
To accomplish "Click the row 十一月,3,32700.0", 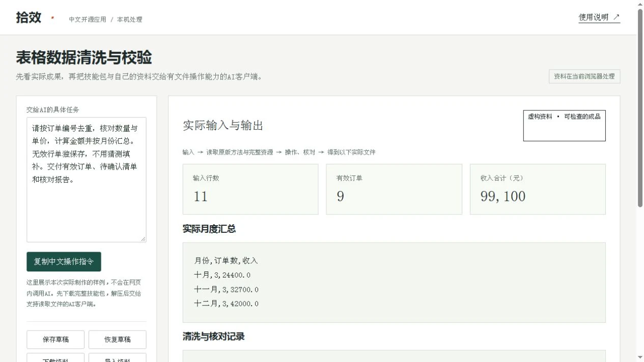I will point(226,289).
